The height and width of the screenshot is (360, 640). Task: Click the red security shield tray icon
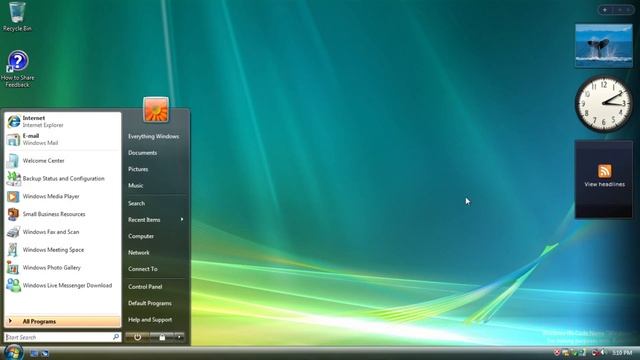coord(557,352)
